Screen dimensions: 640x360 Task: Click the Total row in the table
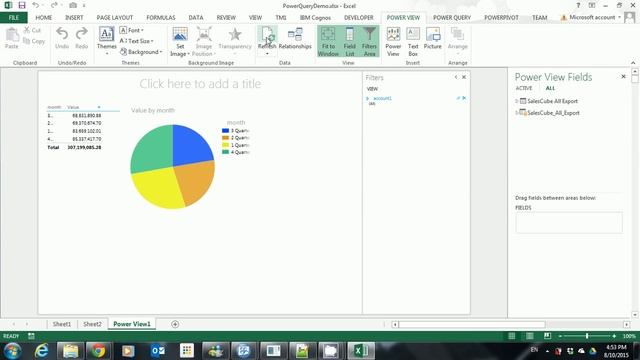(74, 147)
